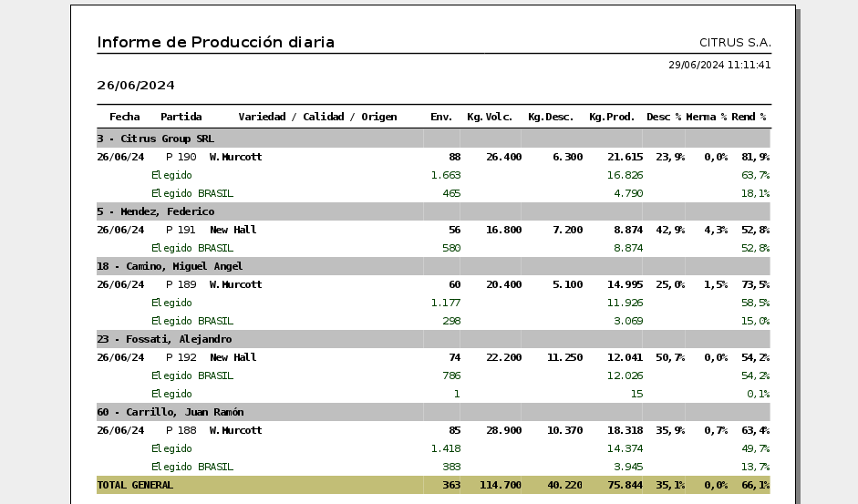This screenshot has height=504, width=858.
Task: Click Kg.Prod. value '12.026'
Action: pos(625,375)
